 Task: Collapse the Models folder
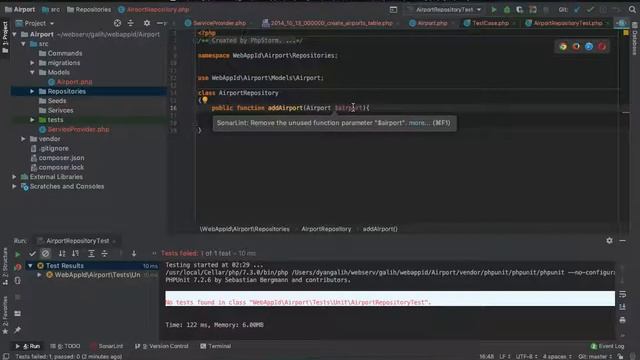click(x=32, y=72)
